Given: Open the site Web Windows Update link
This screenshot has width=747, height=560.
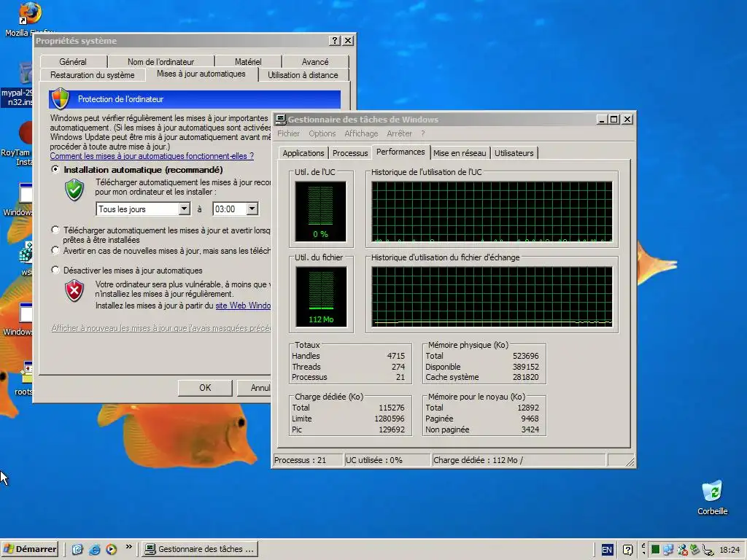Looking at the screenshot, I should point(243,306).
